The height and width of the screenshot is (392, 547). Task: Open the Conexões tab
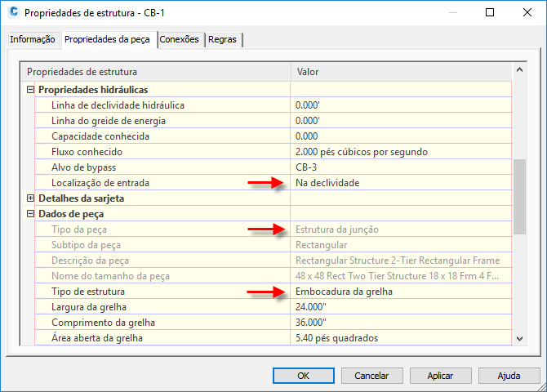tap(179, 39)
